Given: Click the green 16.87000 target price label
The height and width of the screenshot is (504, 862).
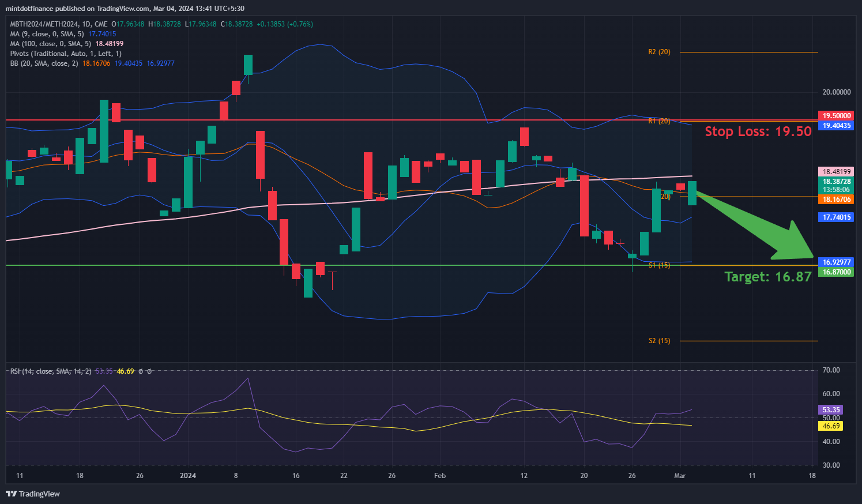Looking at the screenshot, I should [x=837, y=272].
